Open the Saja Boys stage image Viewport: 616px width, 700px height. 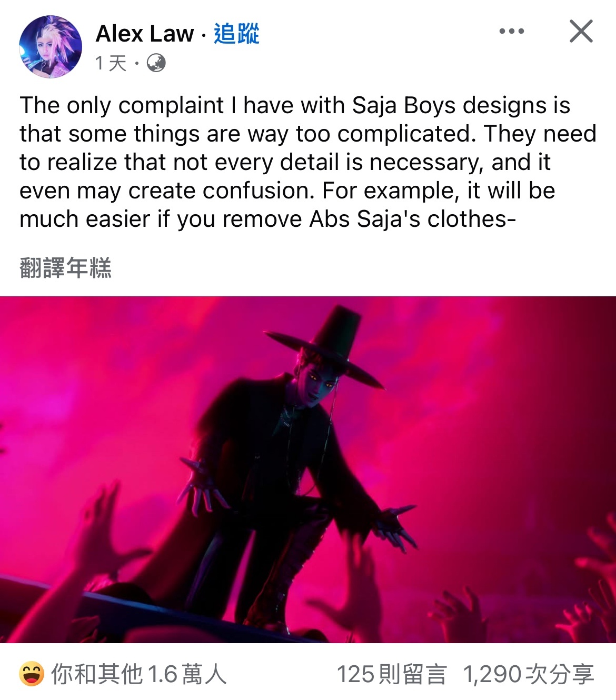coord(308,469)
